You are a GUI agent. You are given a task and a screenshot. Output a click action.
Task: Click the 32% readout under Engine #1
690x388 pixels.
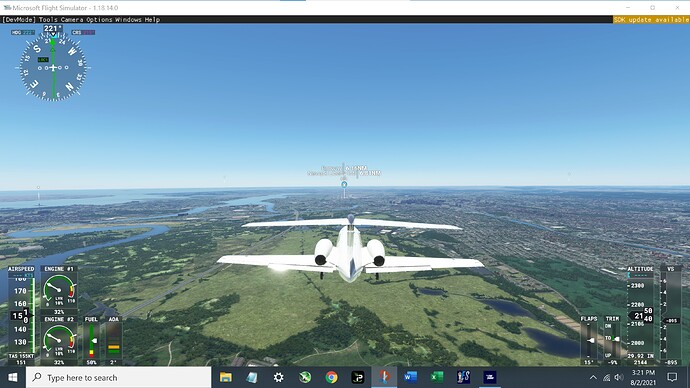pyautogui.click(x=59, y=312)
